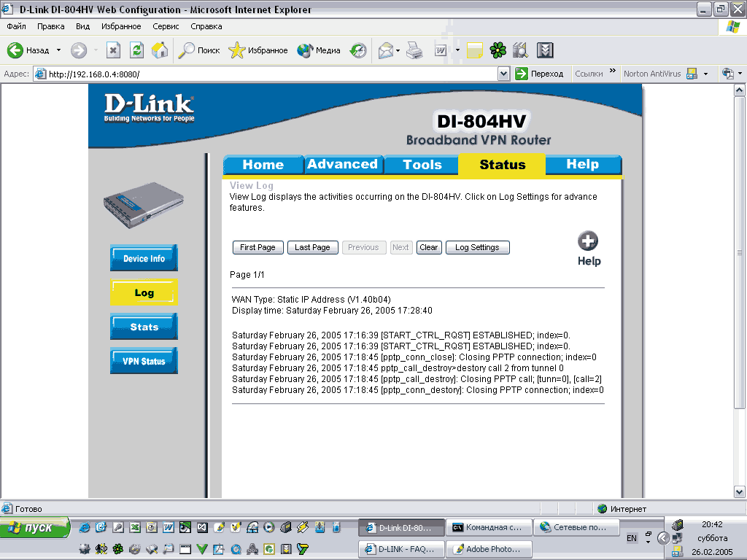The height and width of the screenshot is (560, 747).
Task: Open the Вид menu
Action: pos(83,26)
